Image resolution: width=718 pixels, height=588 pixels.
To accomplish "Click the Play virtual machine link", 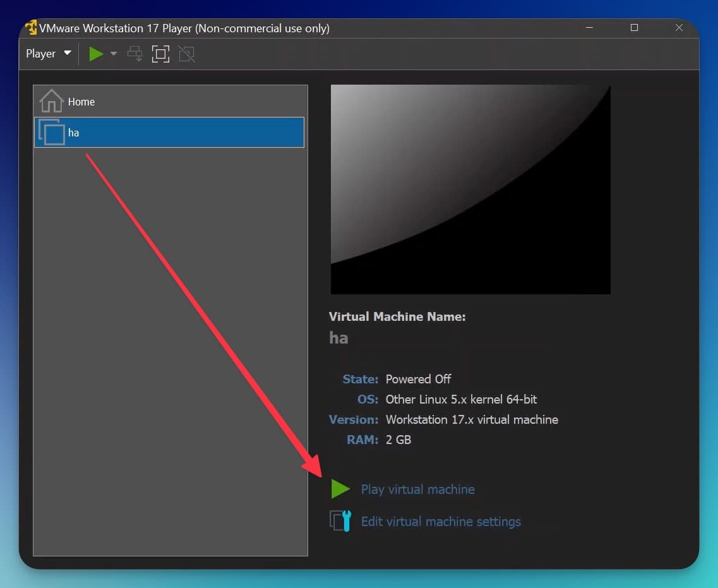I will 418,489.
